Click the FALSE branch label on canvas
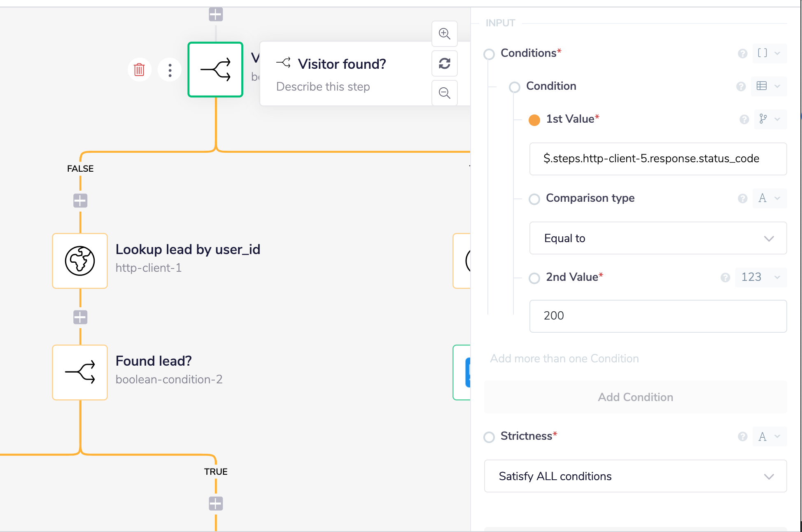The width and height of the screenshot is (802, 532). [80, 169]
